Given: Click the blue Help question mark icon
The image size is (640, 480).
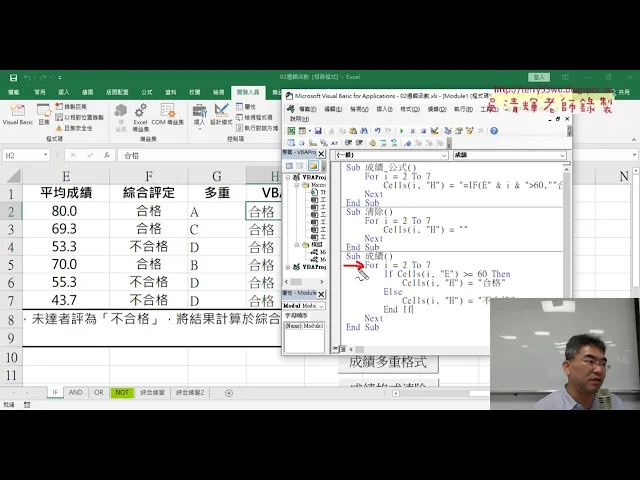Looking at the screenshot, I should [494, 131].
